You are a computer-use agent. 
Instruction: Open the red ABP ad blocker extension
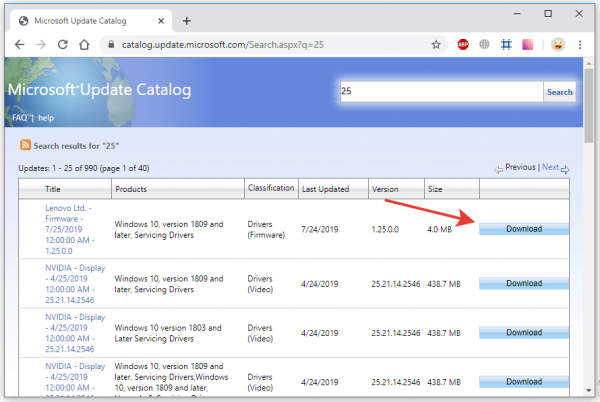[x=463, y=45]
